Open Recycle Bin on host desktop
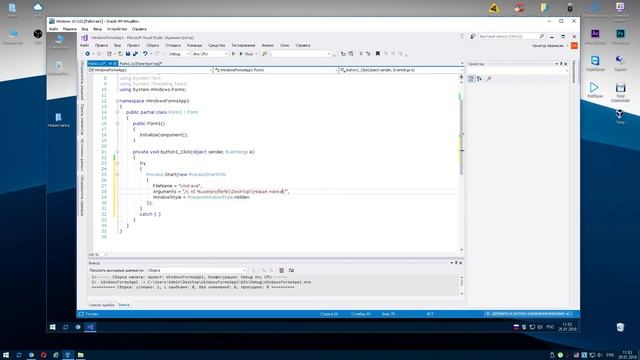The width and height of the screenshot is (640, 360). point(620,327)
